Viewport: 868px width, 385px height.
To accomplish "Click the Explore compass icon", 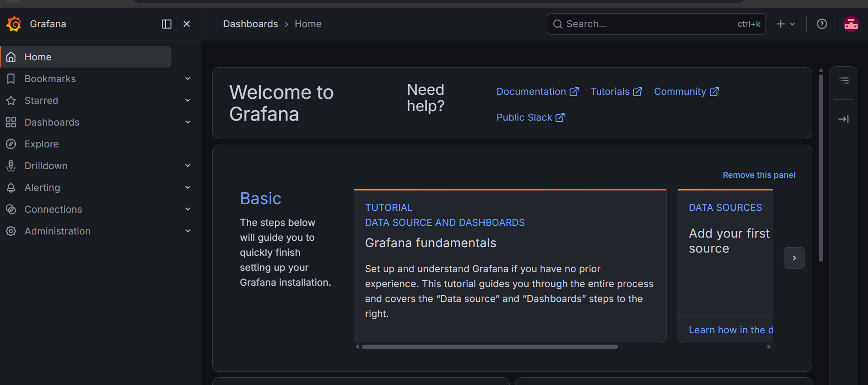I will 11,144.
